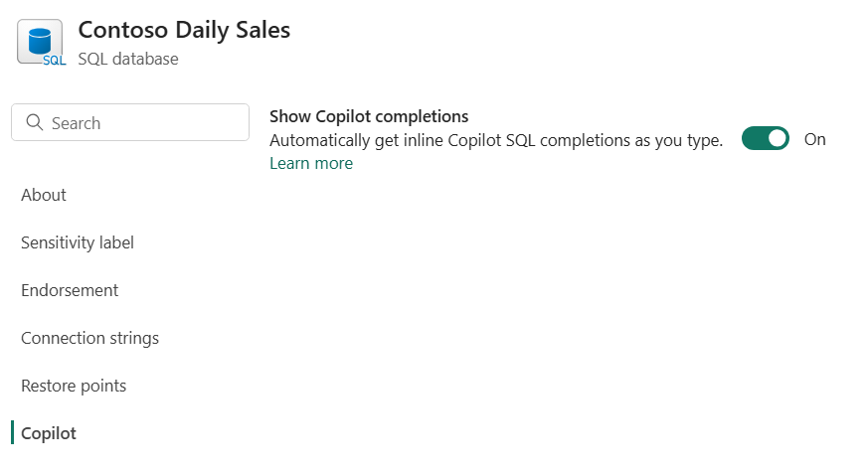Click the "Contoso Daily Sales" title
The image size is (868, 474).
click(x=184, y=30)
